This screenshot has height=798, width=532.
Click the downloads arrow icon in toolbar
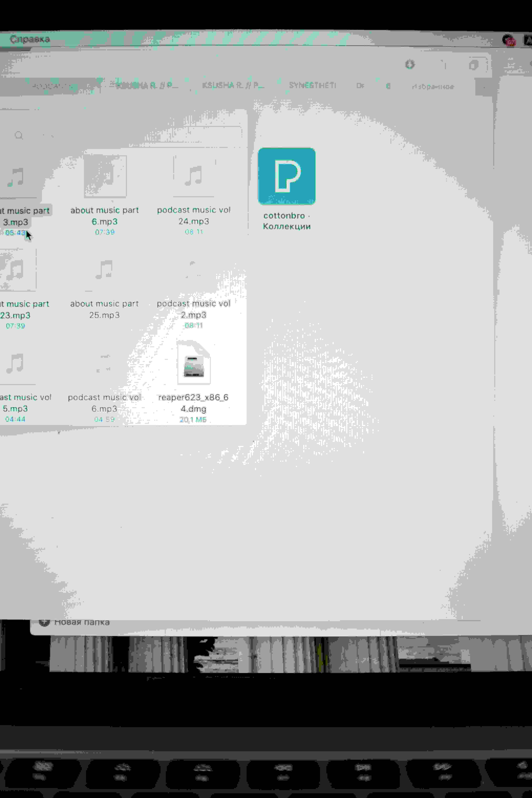point(410,64)
